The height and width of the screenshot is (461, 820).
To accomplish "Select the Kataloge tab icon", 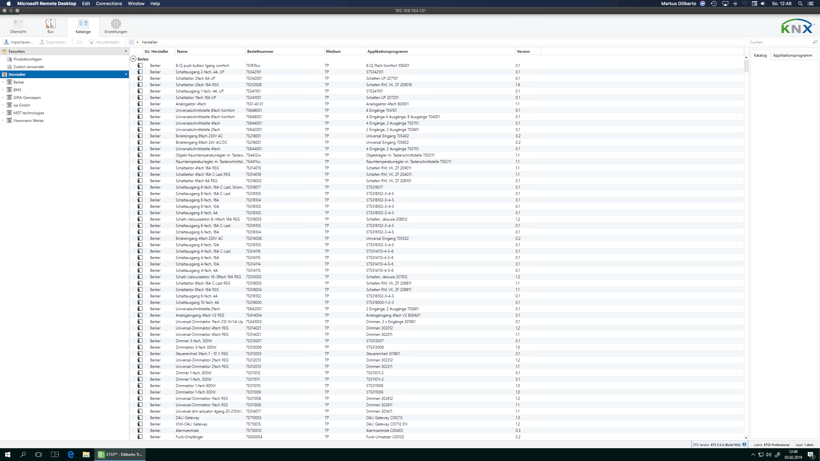I will point(83,24).
